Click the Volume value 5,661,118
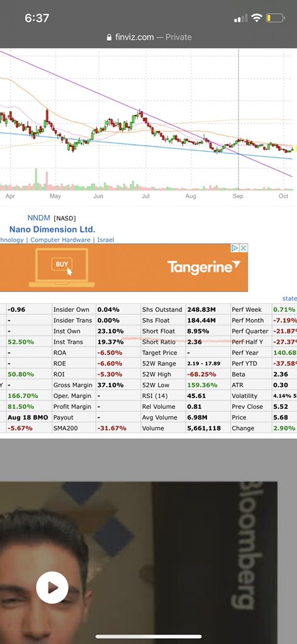The width and height of the screenshot is (297, 644). (x=204, y=428)
